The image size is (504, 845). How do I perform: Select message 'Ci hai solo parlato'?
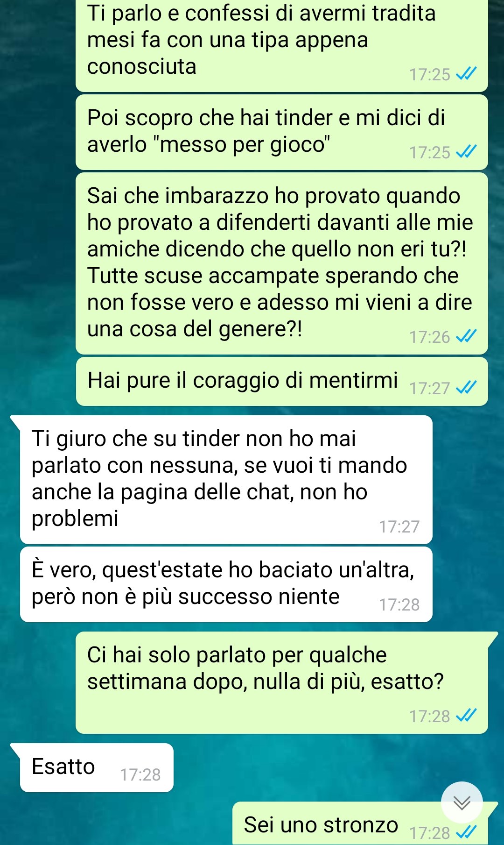(282, 682)
